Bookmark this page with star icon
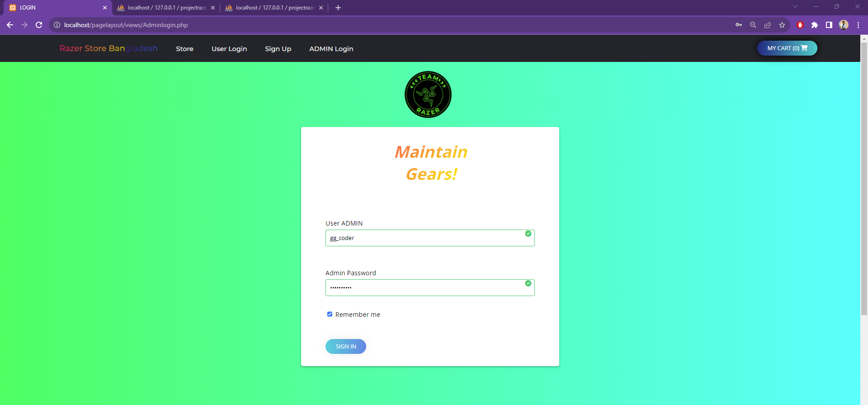868x405 pixels. (x=782, y=25)
